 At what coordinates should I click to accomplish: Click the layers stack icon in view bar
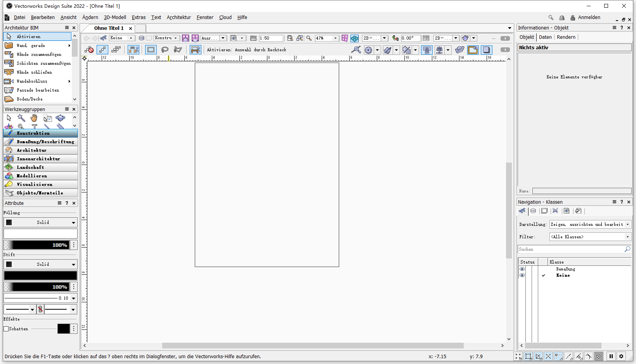[x=142, y=38]
